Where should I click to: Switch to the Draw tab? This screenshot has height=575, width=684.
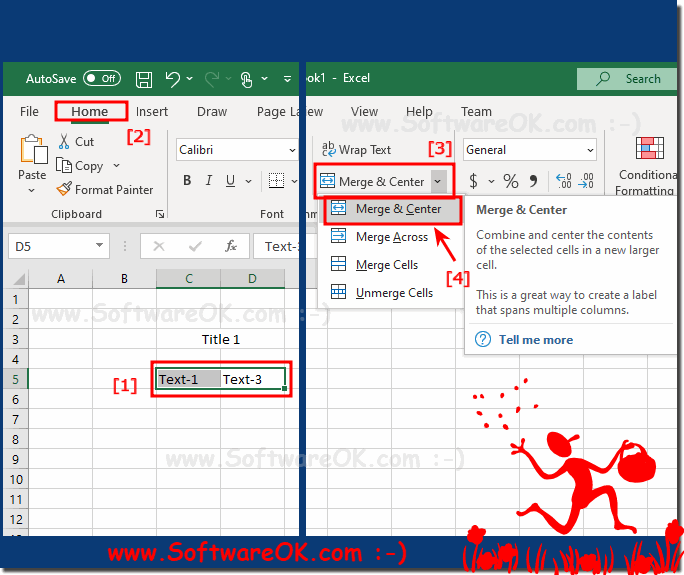tap(212, 112)
